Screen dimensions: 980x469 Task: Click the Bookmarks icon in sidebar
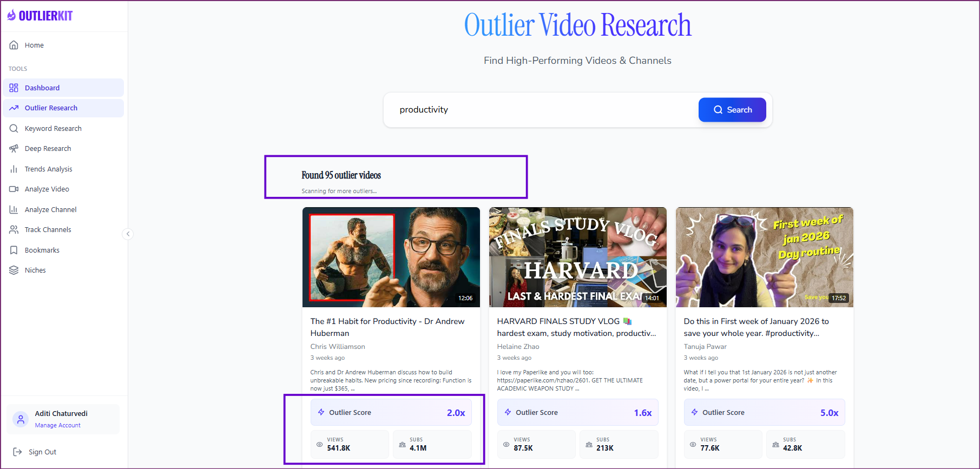click(14, 250)
